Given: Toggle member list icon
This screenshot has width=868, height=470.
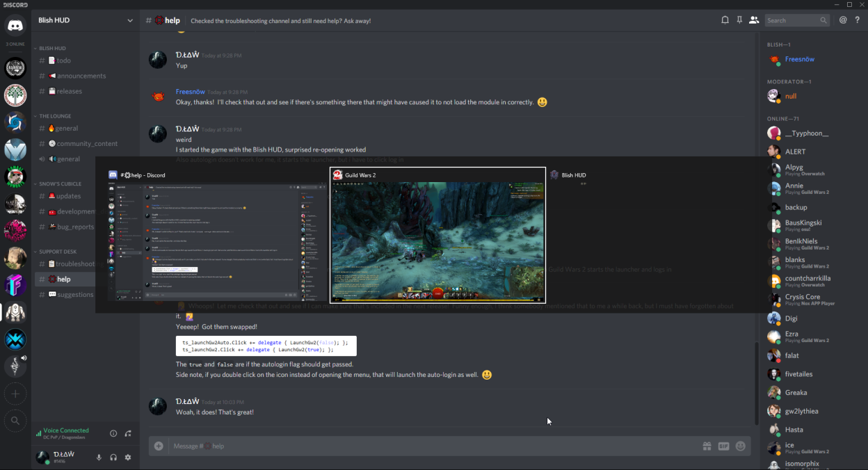Looking at the screenshot, I should tap(754, 20).
